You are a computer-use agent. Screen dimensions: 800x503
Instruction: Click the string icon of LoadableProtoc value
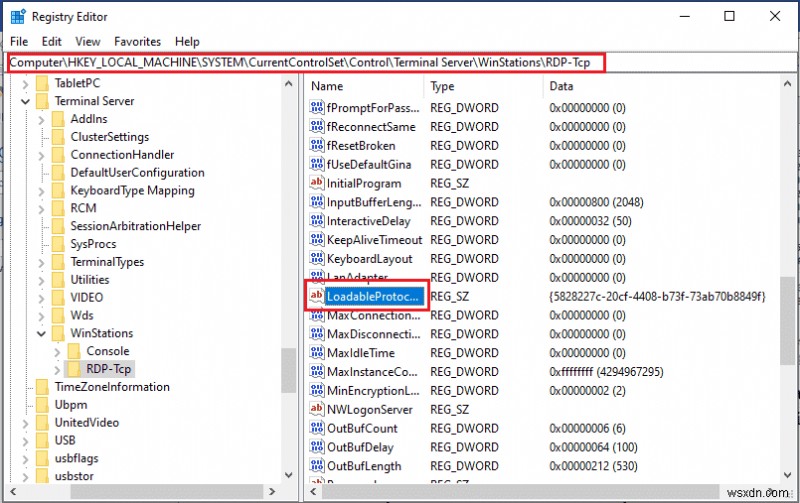pyautogui.click(x=317, y=296)
